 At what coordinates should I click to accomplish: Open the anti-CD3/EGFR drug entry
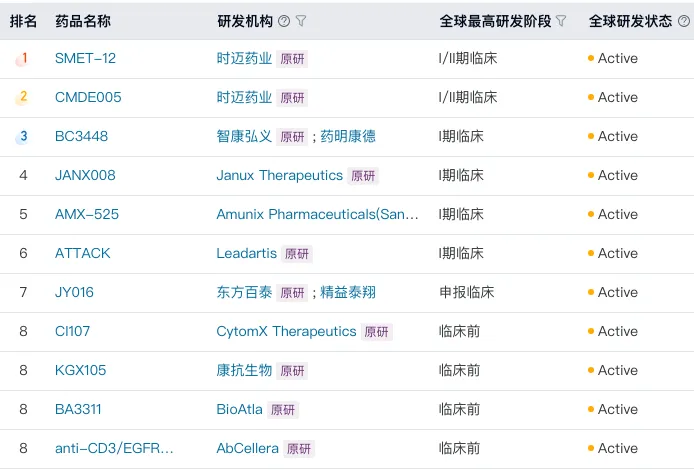[114, 449]
